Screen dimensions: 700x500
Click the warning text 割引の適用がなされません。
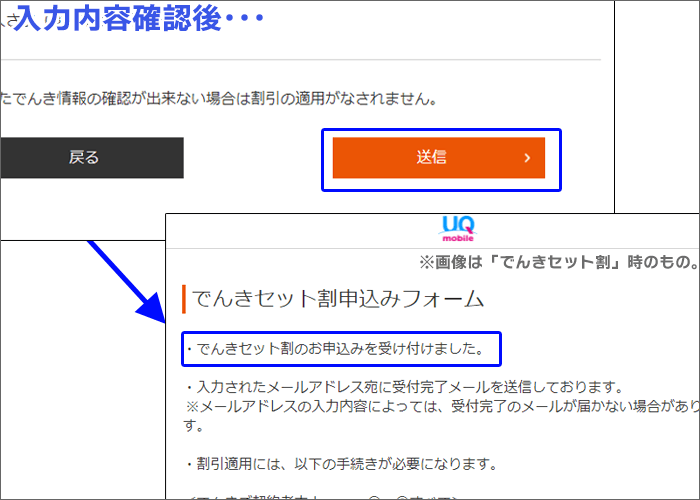pyautogui.click(x=344, y=98)
